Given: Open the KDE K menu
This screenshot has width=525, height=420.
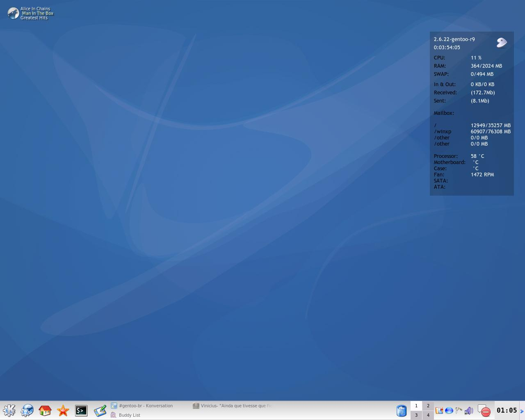Looking at the screenshot, I should (9, 411).
